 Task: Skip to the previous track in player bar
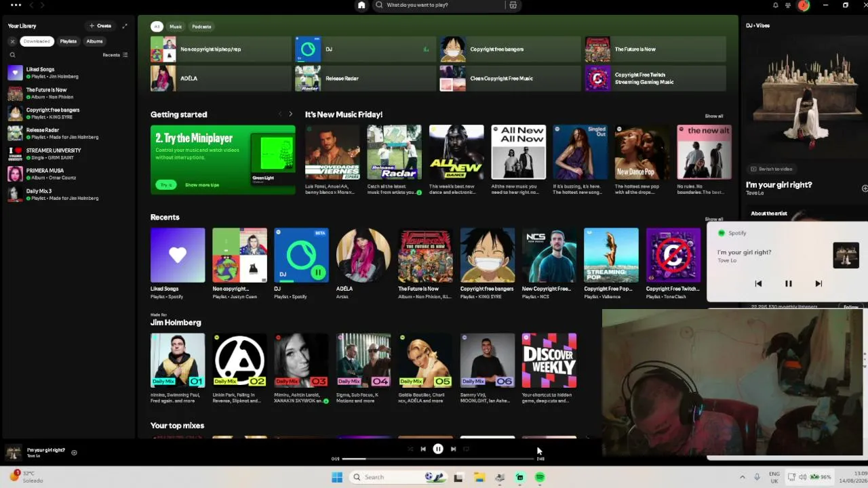423,449
